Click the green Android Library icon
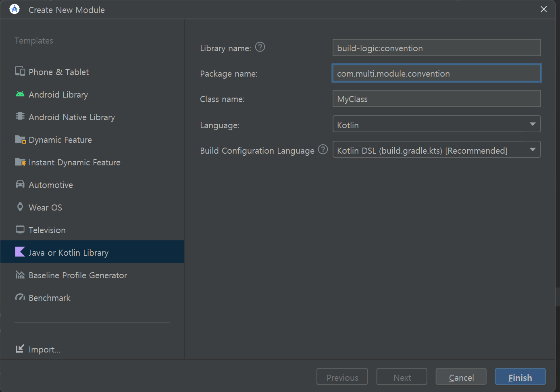 pyautogui.click(x=20, y=94)
